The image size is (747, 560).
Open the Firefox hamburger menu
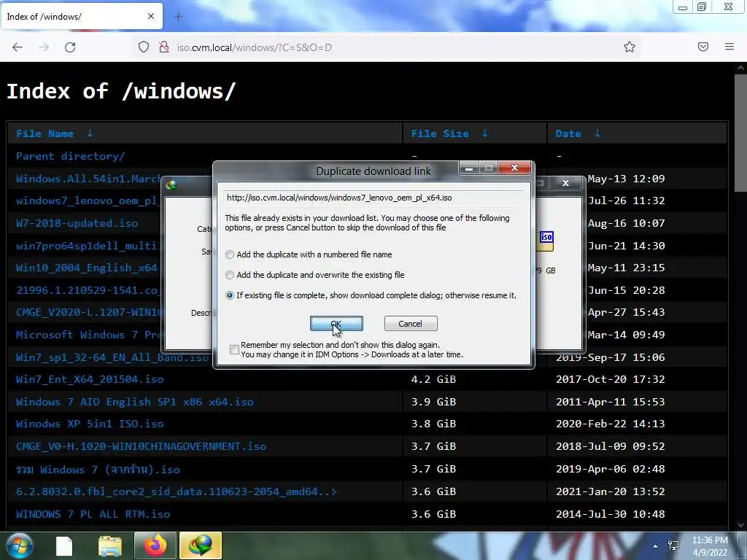[x=729, y=47]
